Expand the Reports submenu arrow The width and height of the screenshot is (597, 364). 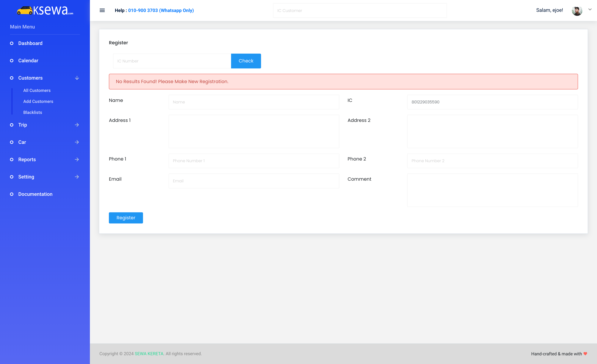click(77, 160)
